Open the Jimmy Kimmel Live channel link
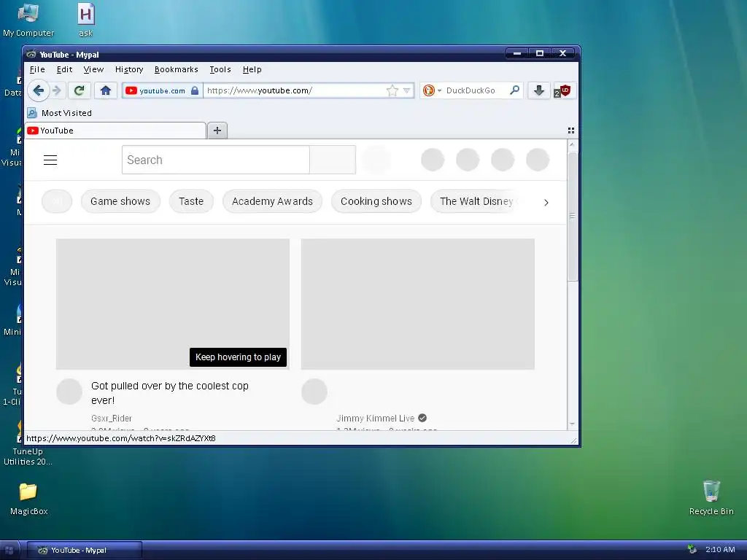 pos(376,418)
